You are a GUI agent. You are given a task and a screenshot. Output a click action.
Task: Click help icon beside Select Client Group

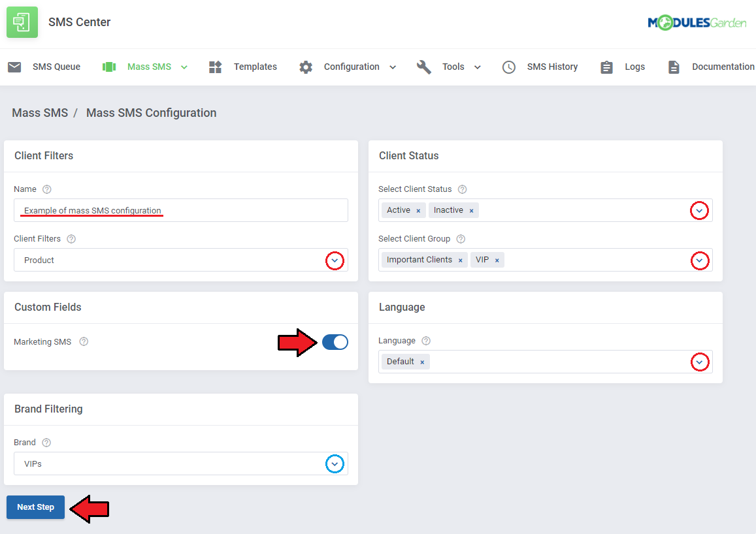(461, 239)
